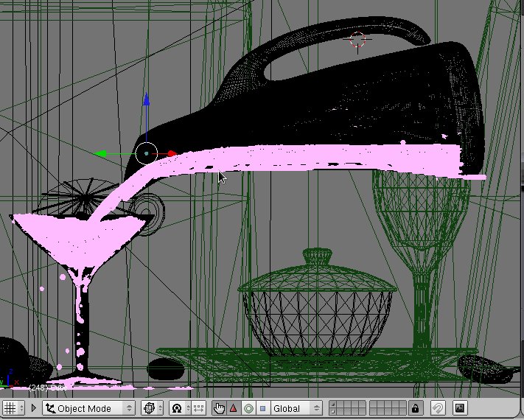Toggle the snap magnet icon
The height and width of the screenshot is (420, 524).
(x=438, y=408)
